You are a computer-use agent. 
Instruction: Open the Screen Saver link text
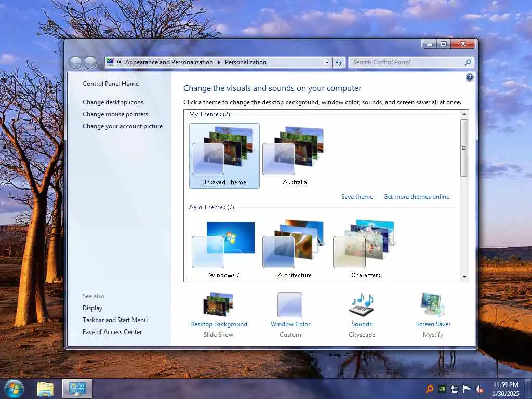point(433,324)
